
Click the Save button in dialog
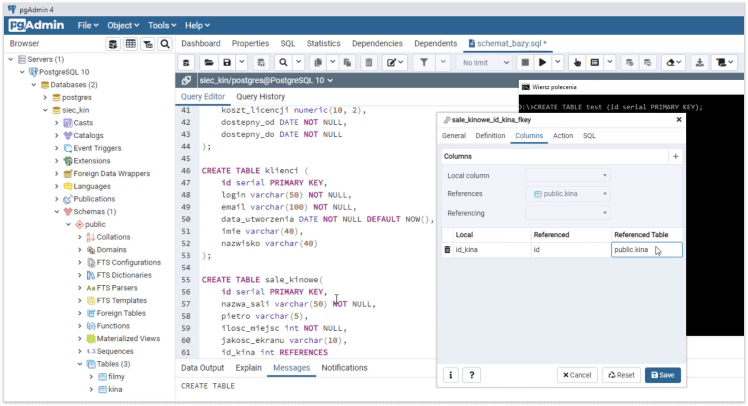(x=664, y=375)
